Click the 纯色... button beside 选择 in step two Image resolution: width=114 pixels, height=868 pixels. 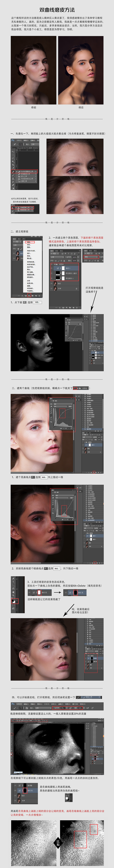pyautogui.click(x=37, y=302)
